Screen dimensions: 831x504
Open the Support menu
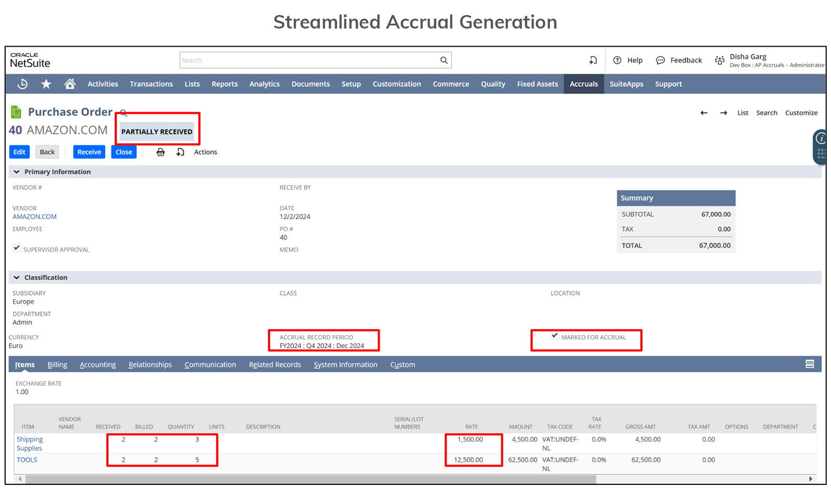pyautogui.click(x=668, y=84)
